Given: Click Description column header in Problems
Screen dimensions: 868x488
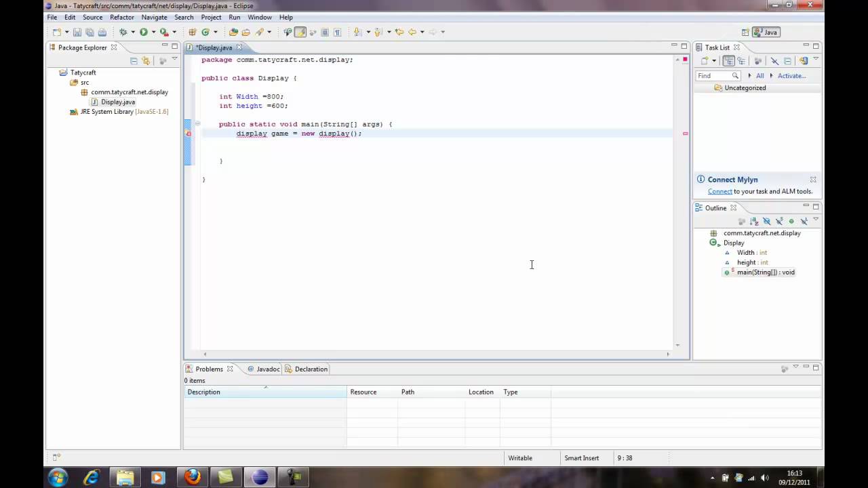Looking at the screenshot, I should [264, 392].
